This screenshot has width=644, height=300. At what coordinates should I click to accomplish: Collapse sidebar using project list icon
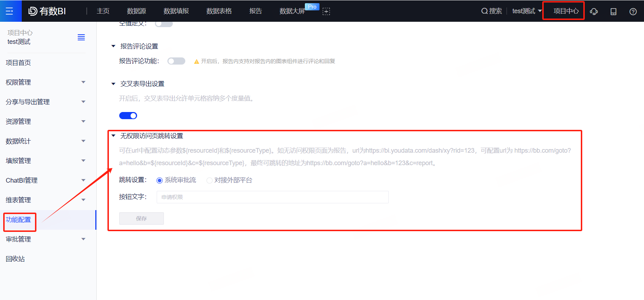point(81,37)
